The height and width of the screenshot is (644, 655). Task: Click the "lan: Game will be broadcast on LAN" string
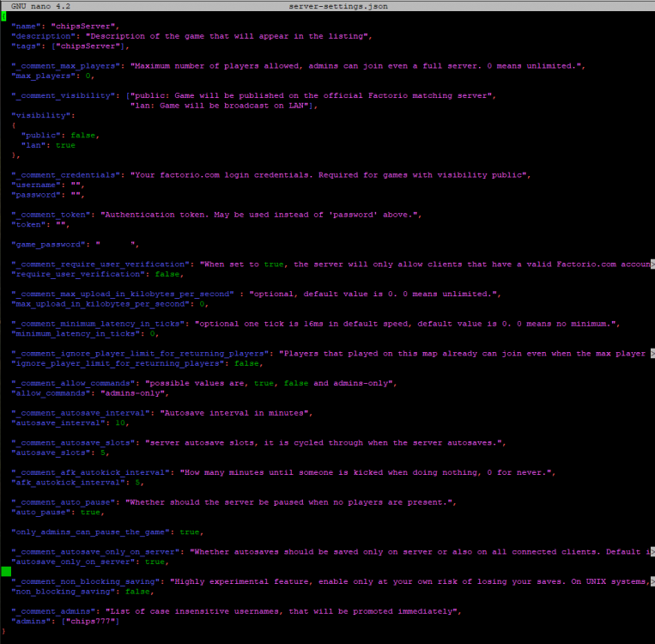pos(219,106)
